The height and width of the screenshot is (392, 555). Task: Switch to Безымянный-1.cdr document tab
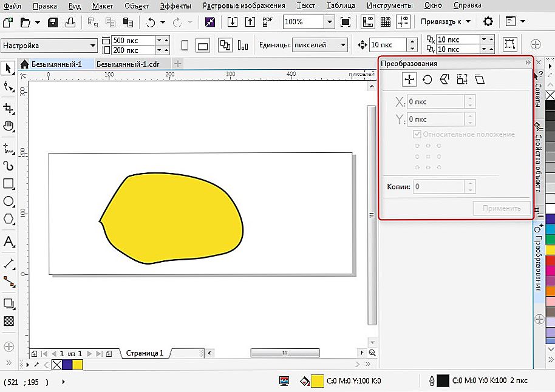tap(128, 64)
